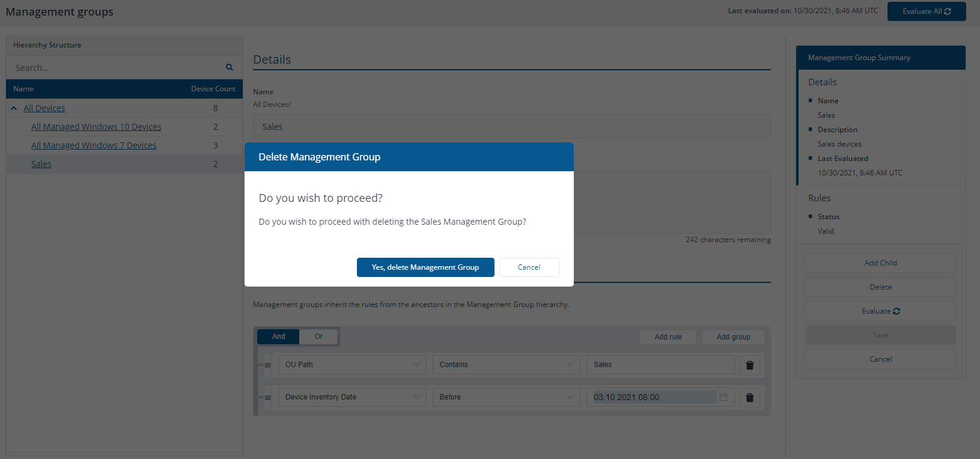This screenshot has height=459, width=980.
Task: Open the Contains operator dropdown
Action: click(x=506, y=365)
